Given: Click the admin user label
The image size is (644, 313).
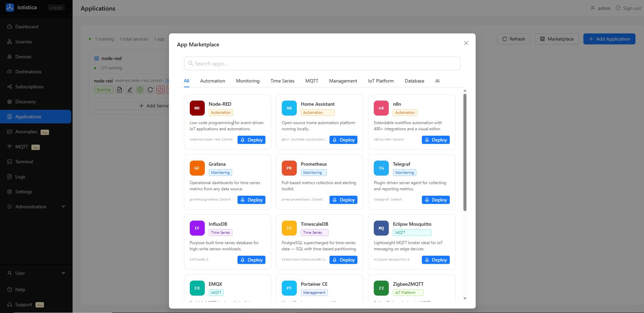Looking at the screenshot, I should (x=600, y=8).
